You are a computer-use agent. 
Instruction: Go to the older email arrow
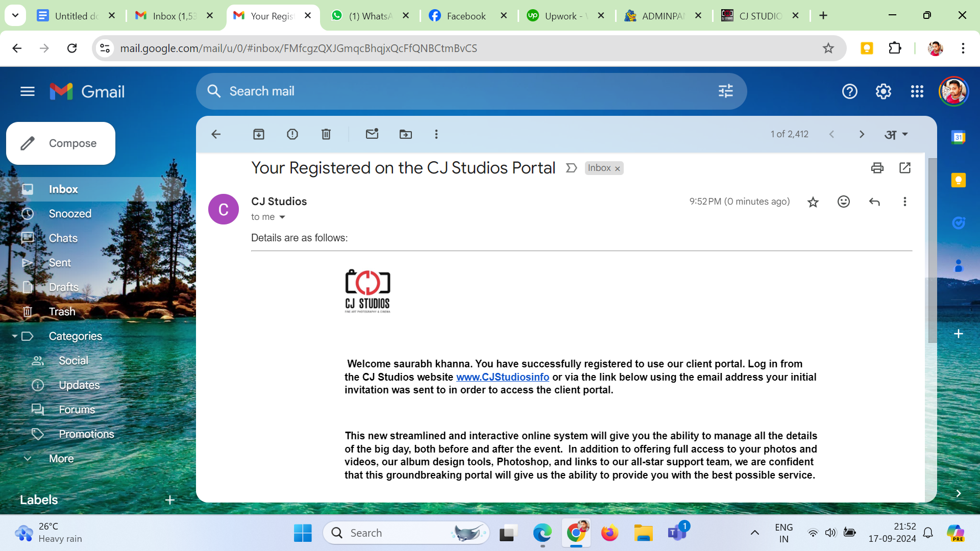[862, 134]
